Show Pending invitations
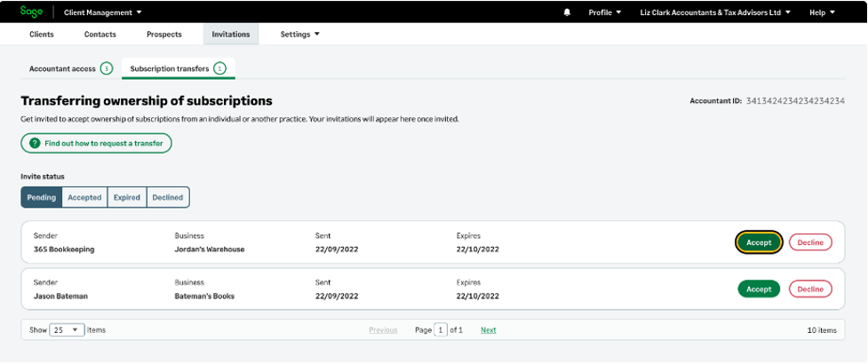868x364 pixels. coord(42,197)
